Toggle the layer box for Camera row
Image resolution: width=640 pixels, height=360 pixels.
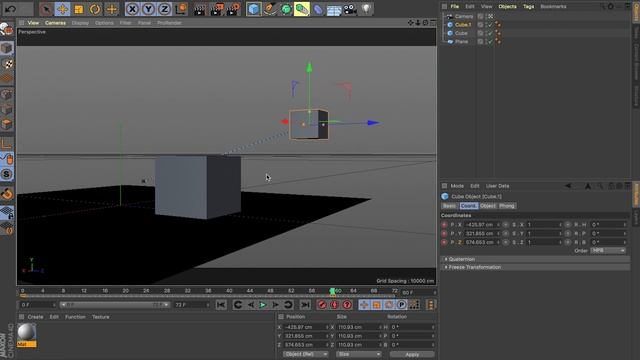[480, 16]
